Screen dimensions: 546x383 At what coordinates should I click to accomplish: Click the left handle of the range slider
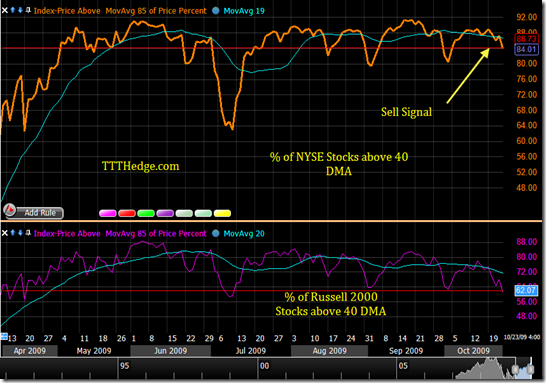coord(515,369)
